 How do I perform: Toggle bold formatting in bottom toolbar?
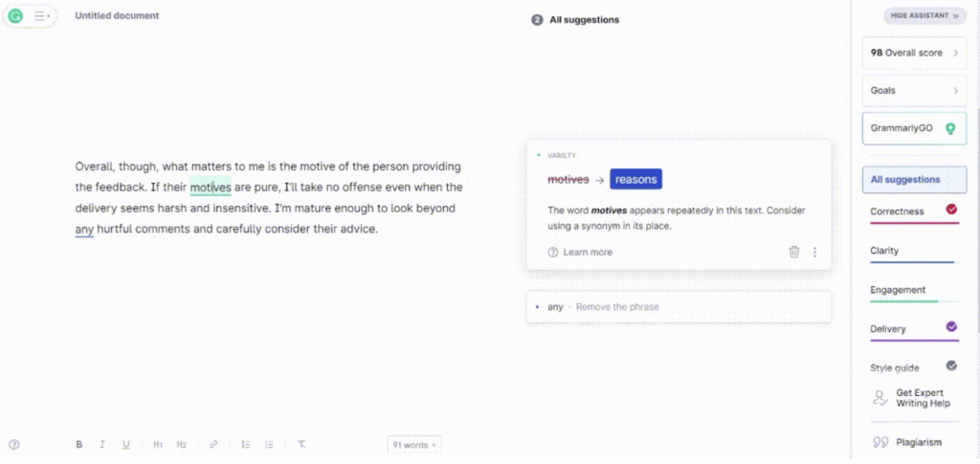(78, 445)
